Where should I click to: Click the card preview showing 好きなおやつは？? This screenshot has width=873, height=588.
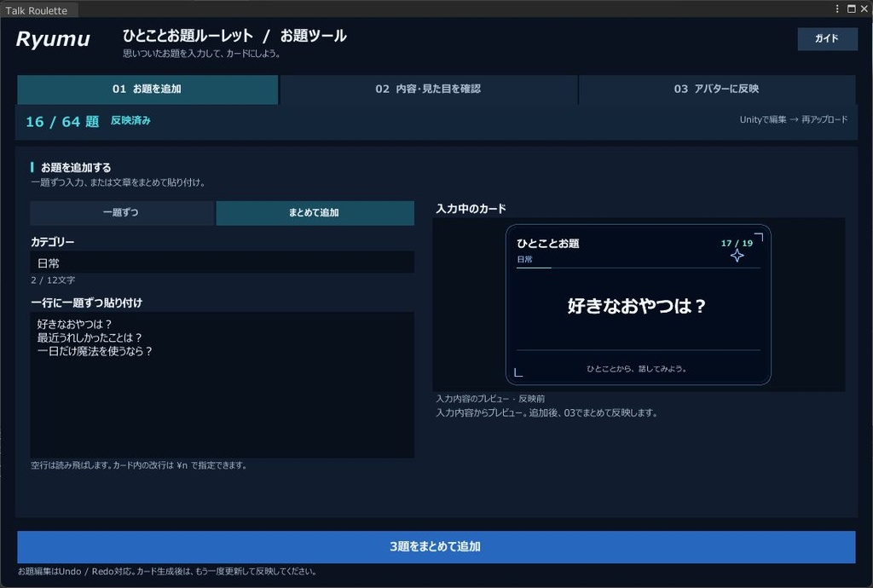tap(638, 305)
